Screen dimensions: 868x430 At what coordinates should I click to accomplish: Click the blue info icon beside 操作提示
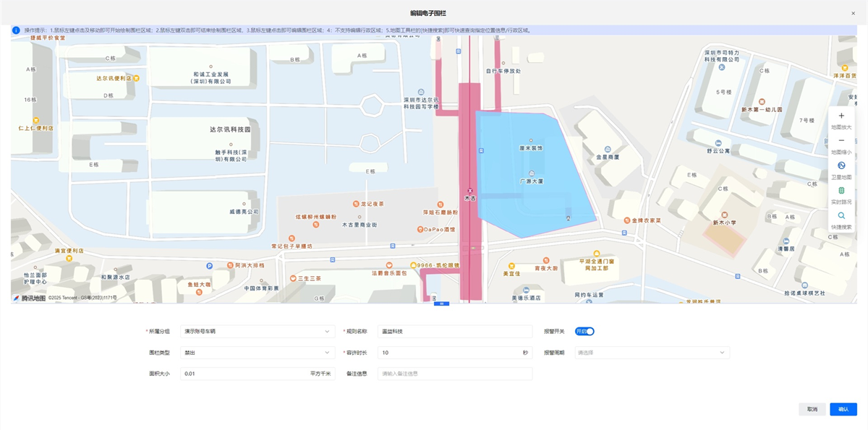click(x=17, y=30)
